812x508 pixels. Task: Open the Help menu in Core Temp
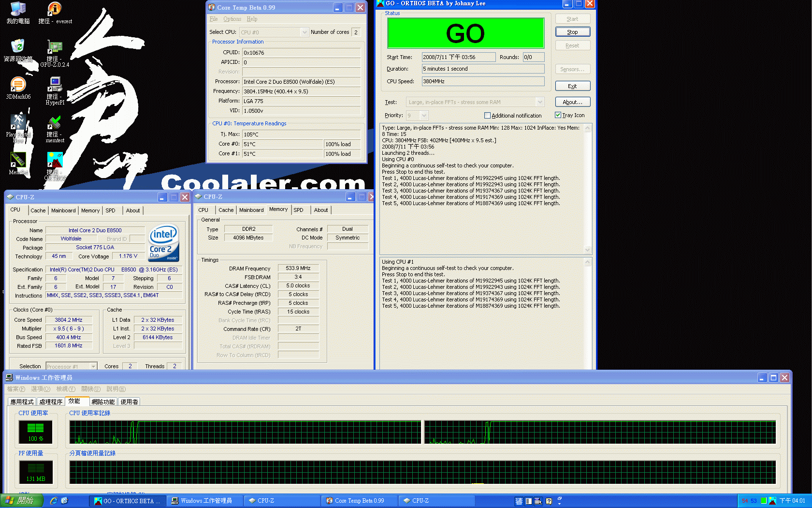click(252, 19)
